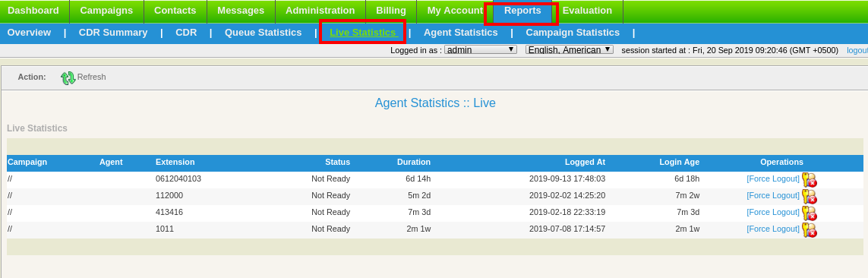Open the Administration menu

(x=320, y=11)
